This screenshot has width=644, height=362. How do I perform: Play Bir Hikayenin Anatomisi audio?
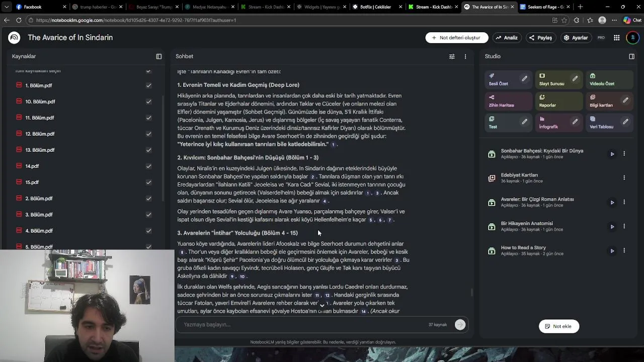(x=612, y=226)
